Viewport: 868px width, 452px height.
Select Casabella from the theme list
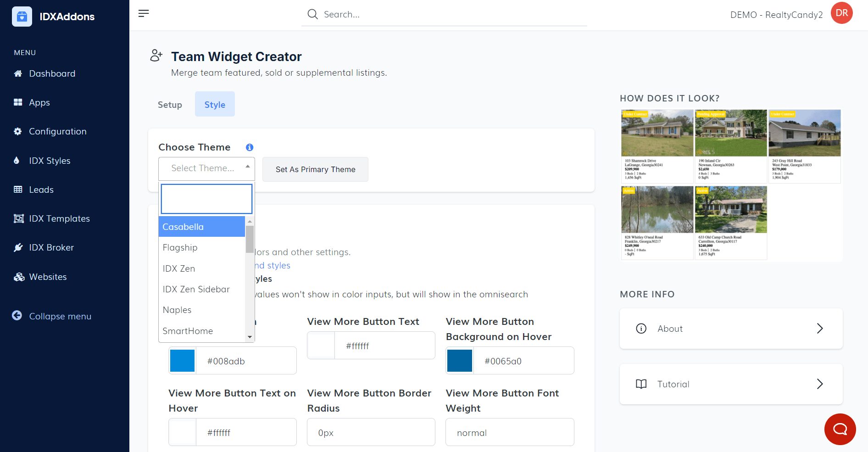pos(201,227)
